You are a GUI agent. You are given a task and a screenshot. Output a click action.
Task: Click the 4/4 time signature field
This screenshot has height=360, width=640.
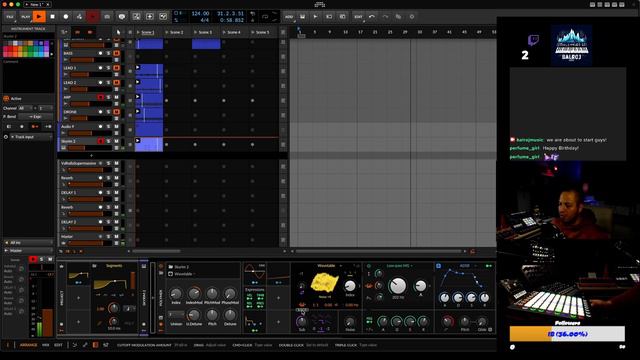(204, 20)
